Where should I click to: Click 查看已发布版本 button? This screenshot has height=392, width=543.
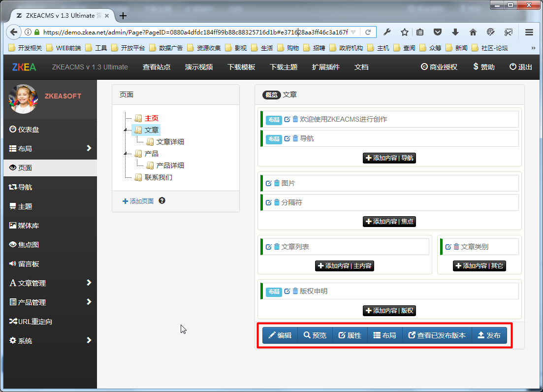click(x=437, y=335)
